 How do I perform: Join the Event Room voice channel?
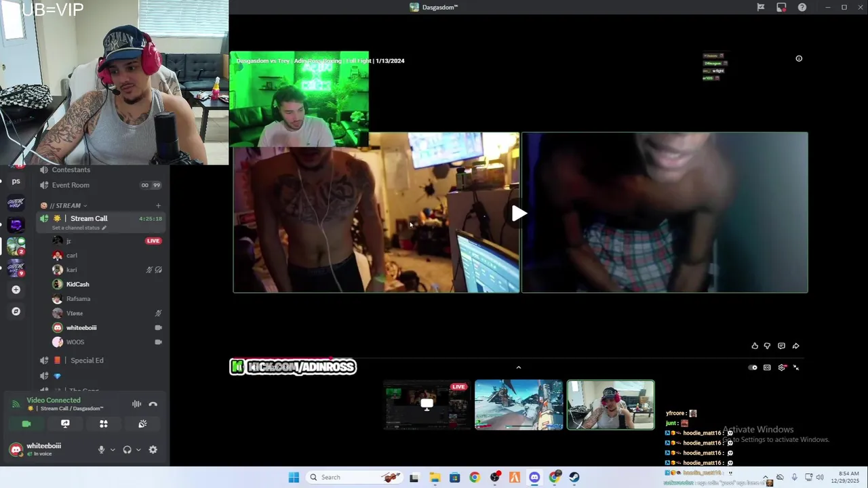[100, 185]
